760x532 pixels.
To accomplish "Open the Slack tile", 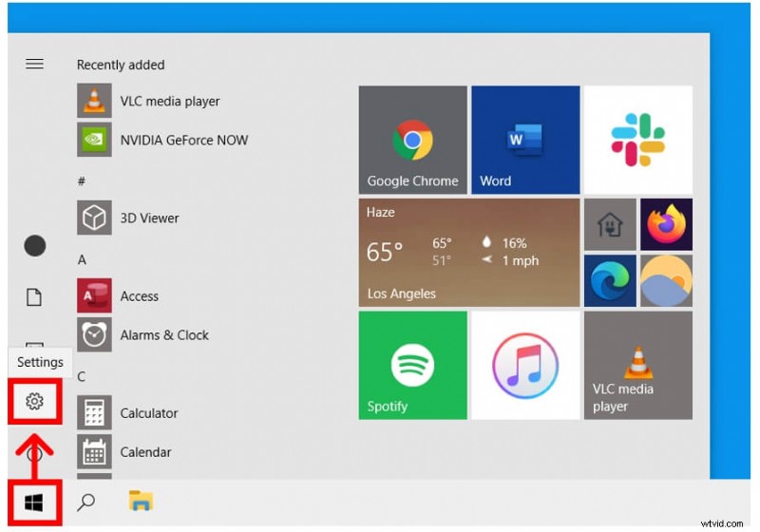I will tap(637, 140).
